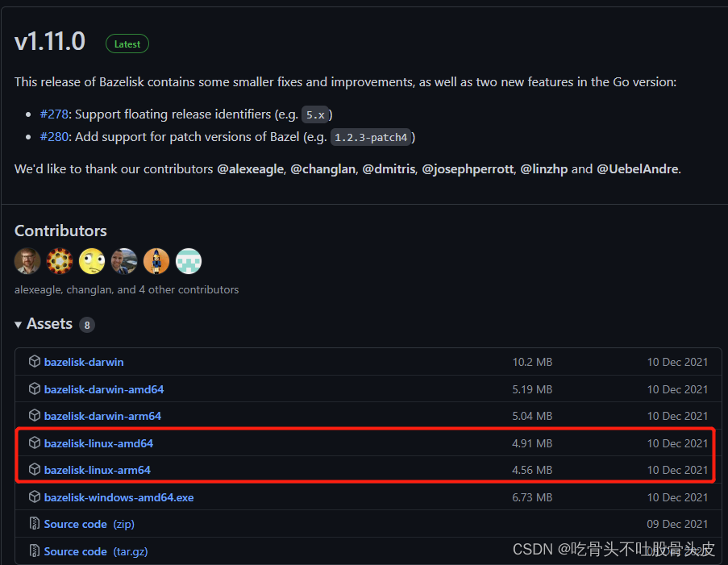Image resolution: width=728 pixels, height=565 pixels.
Task: Click the package icon beside bazelisk-darwin-amd64
Action: (35, 388)
